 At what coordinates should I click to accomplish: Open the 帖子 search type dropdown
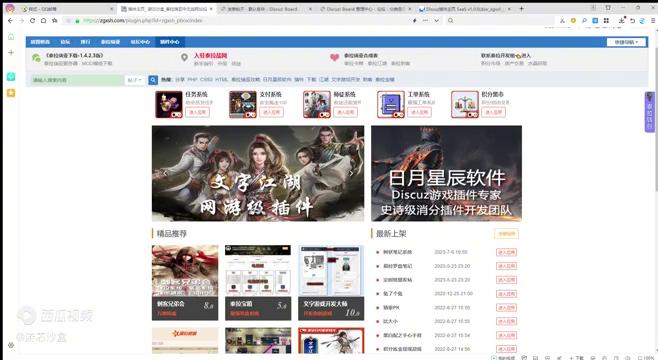pyautogui.click(x=135, y=80)
